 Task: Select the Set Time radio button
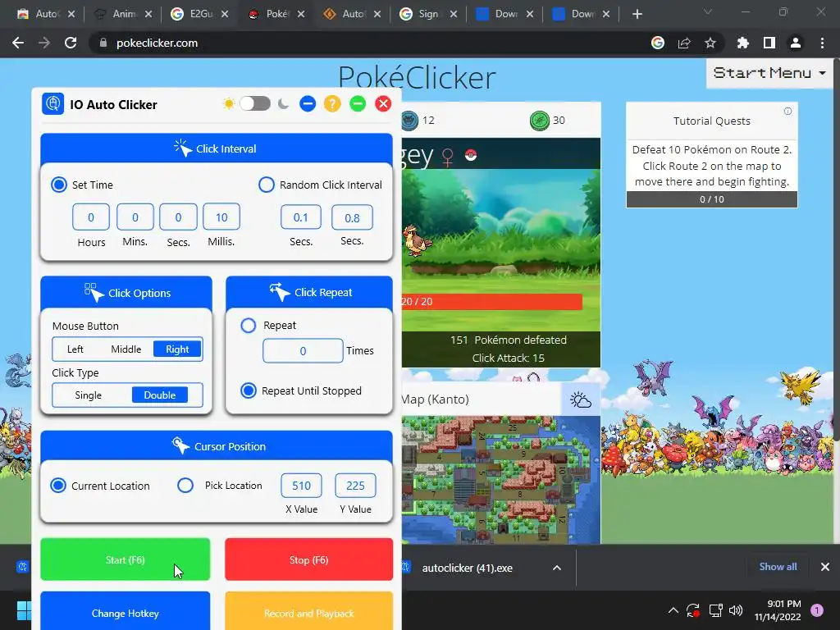point(58,185)
